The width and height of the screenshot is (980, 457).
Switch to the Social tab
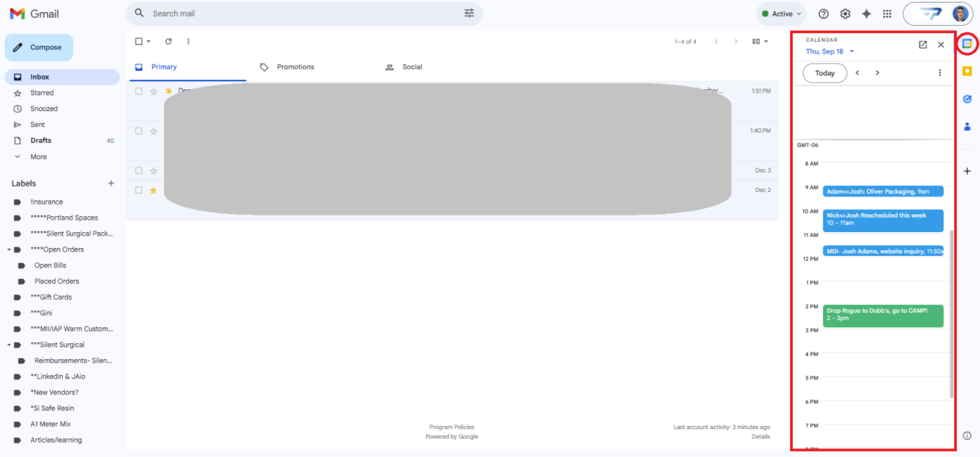[412, 67]
